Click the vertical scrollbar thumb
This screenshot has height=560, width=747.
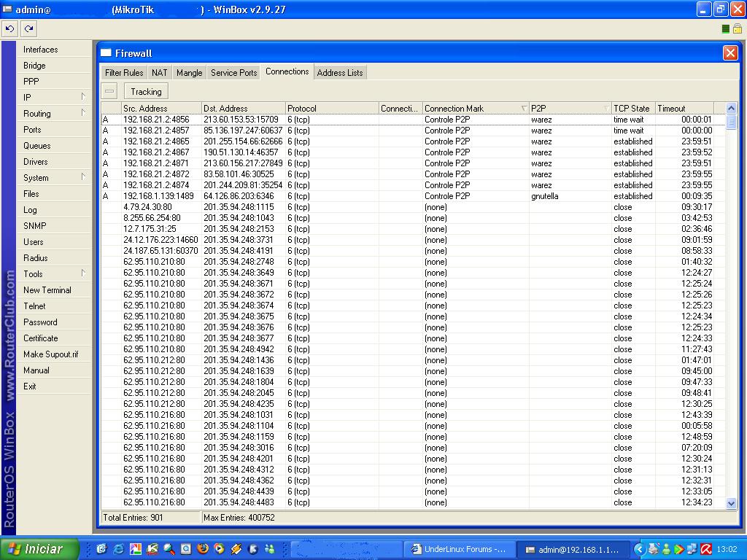[731, 122]
